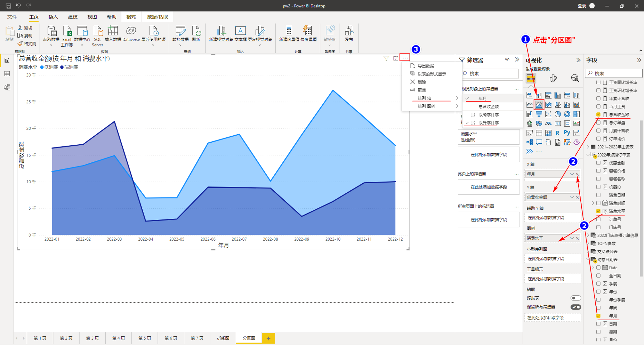The image size is (644, 345).
Task: Open the 图例 消费水平 field dropdown arrow
Action: coord(572,238)
